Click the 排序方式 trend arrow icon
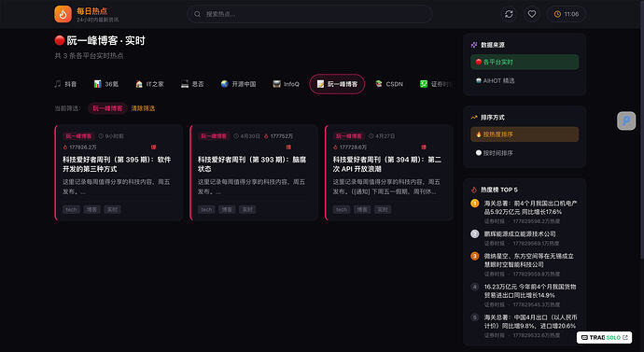Screen dimensions: 644x352 tap(474, 118)
